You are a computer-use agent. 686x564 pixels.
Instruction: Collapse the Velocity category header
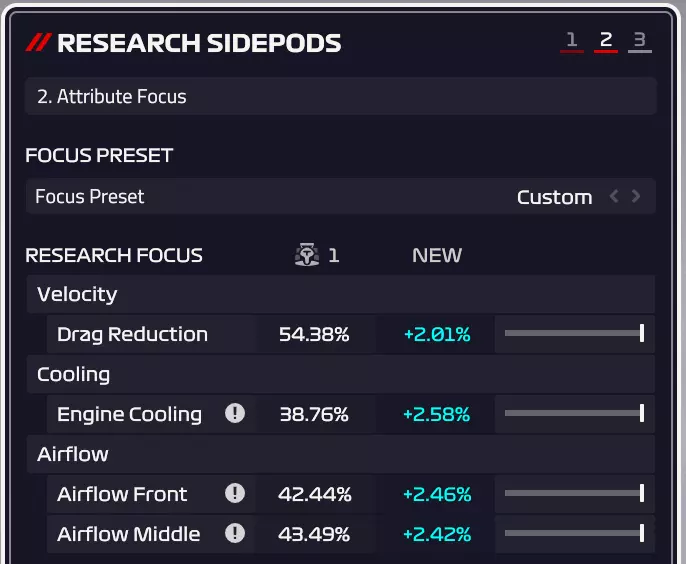point(340,294)
